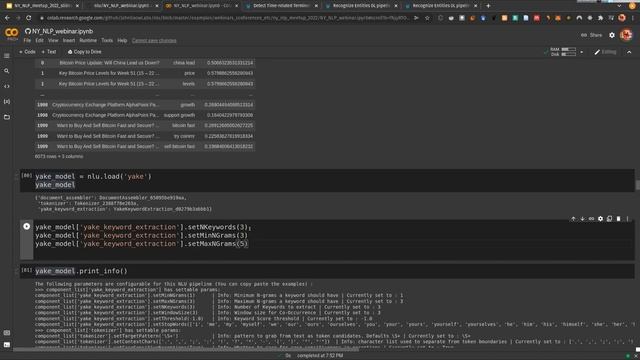Open the variables inspector sidebar

click(7, 101)
